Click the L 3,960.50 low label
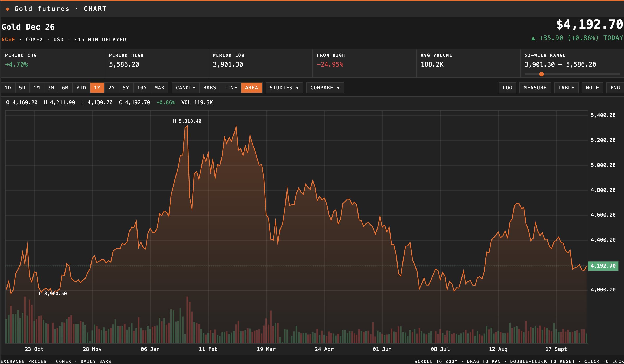 [x=53, y=294]
